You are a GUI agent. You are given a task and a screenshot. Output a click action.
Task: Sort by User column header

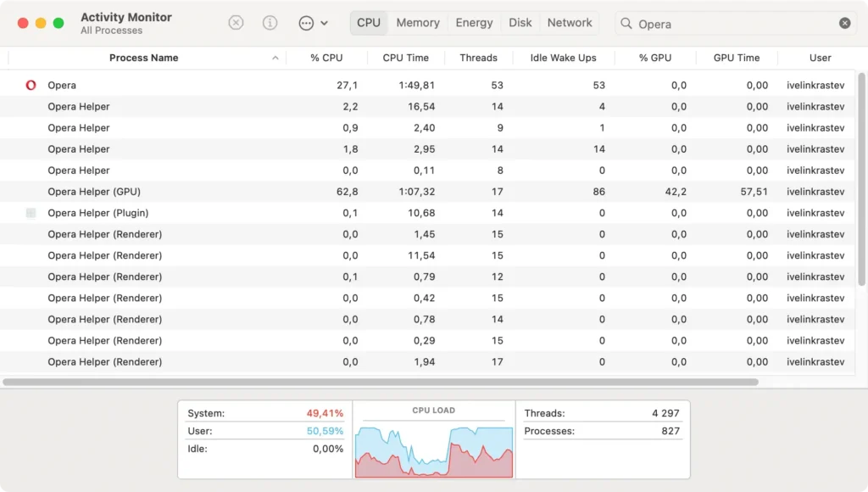tap(820, 58)
